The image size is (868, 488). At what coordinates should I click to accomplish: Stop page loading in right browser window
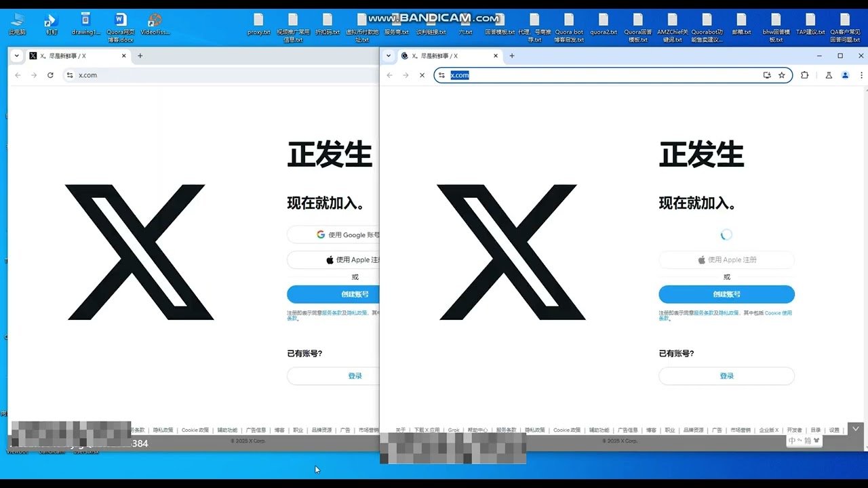click(x=422, y=75)
